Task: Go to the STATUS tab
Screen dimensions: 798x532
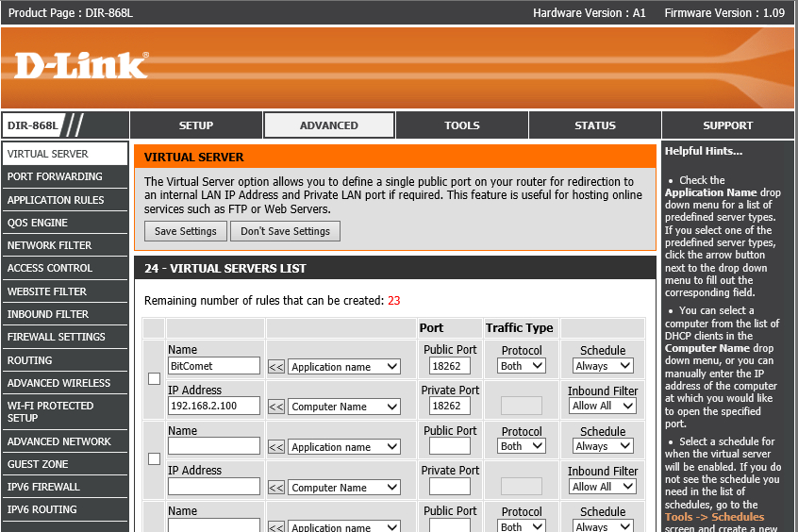Action: 595,125
